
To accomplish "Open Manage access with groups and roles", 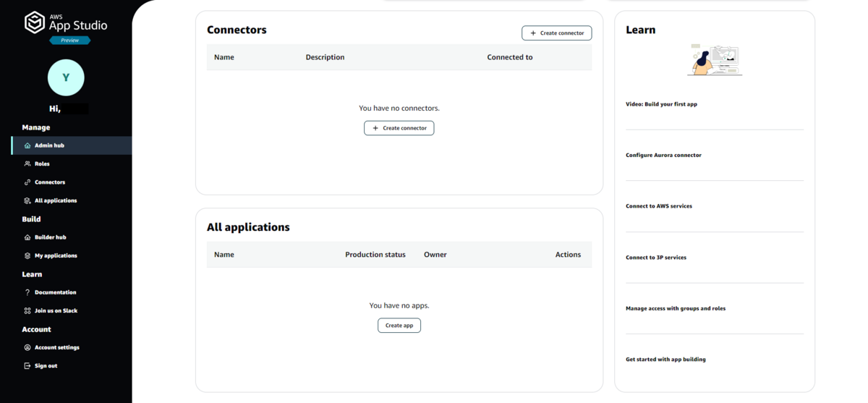I will click(676, 308).
